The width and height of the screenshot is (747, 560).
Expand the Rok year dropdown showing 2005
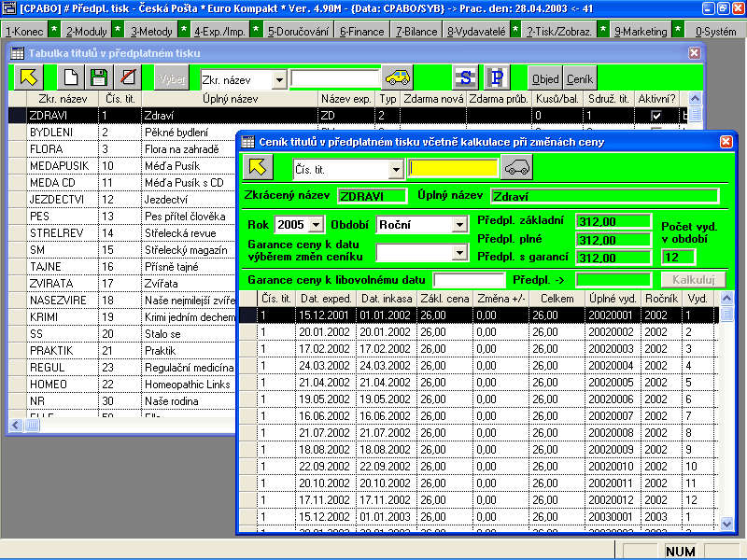pyautogui.click(x=316, y=225)
